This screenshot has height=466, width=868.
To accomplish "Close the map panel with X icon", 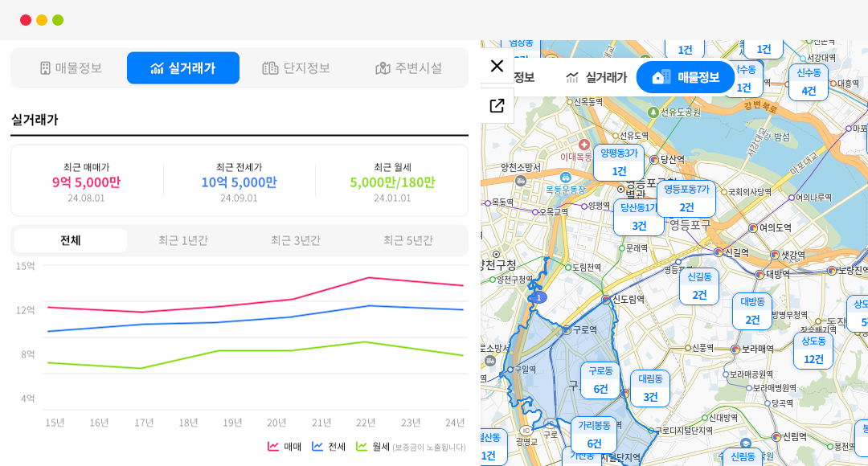I will tap(497, 66).
